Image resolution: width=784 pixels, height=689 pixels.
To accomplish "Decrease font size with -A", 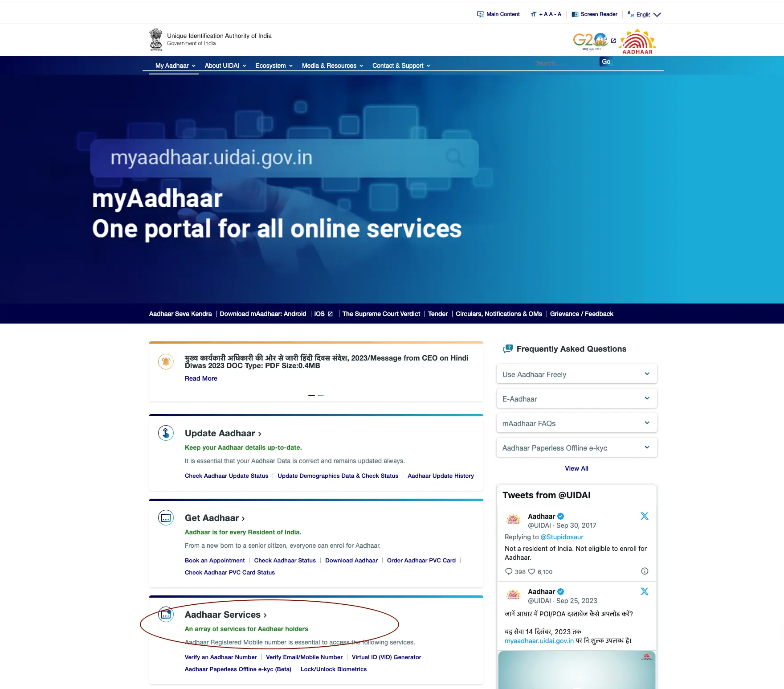I will [558, 14].
